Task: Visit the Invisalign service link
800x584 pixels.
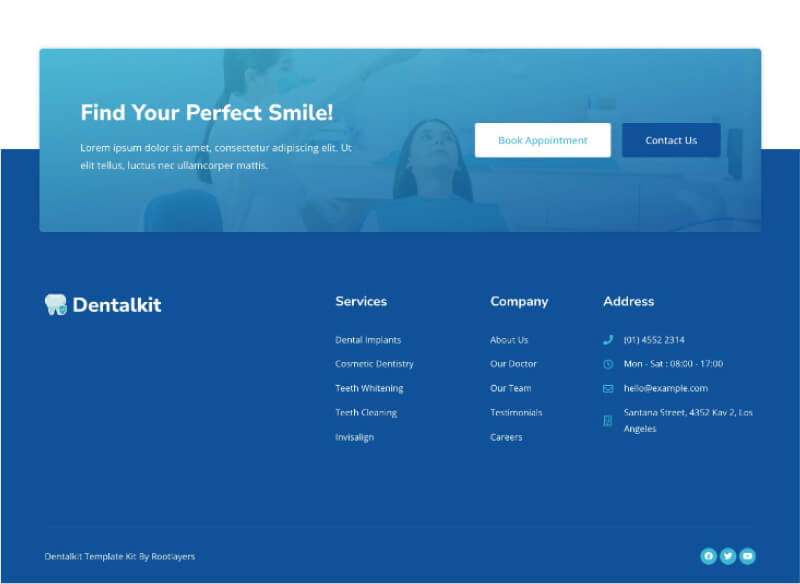Action: click(x=354, y=437)
